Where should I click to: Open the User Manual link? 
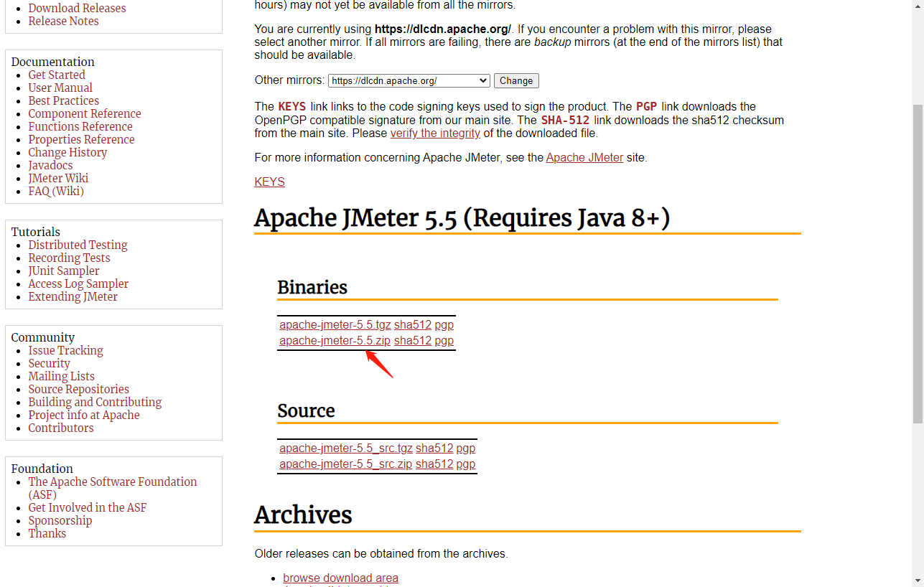tap(60, 88)
